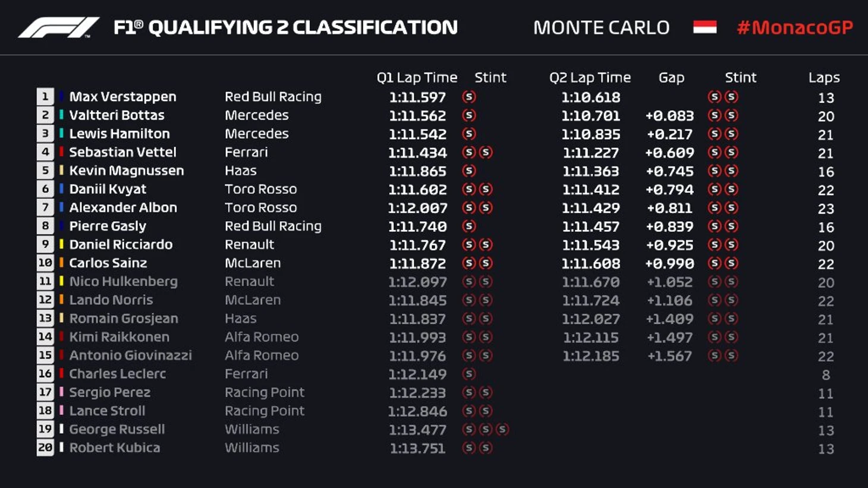868x488 pixels.
Task: Click the #MonacoGP hashtag
Action: (794, 27)
